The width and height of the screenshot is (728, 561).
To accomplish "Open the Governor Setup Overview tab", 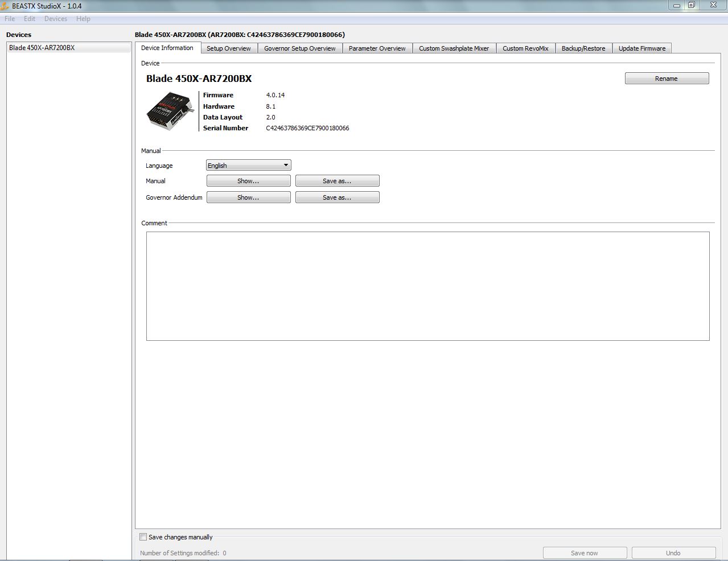I will click(x=300, y=48).
